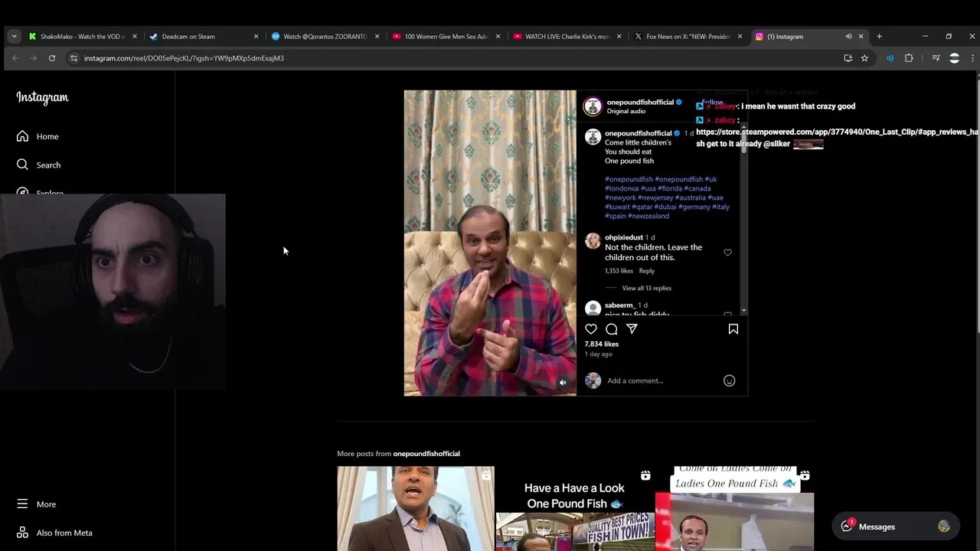Open Instagram Home in sidebar
The image size is (980, 551).
pyautogui.click(x=38, y=136)
